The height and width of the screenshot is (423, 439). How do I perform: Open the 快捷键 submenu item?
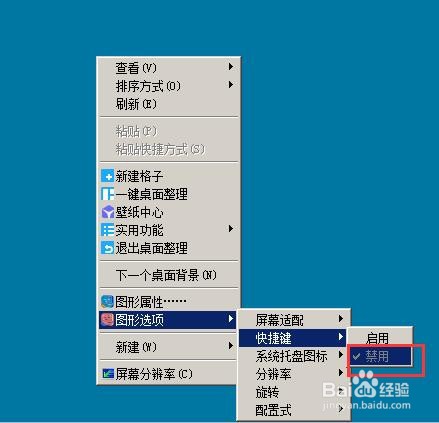[x=293, y=338]
